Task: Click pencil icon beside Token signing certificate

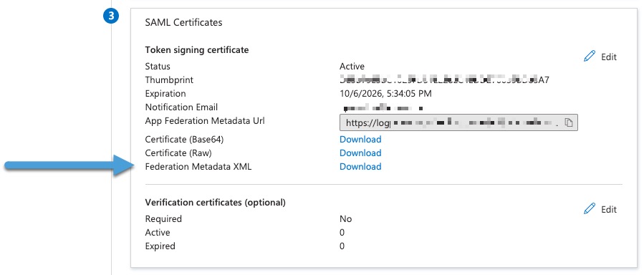Action: [590, 57]
